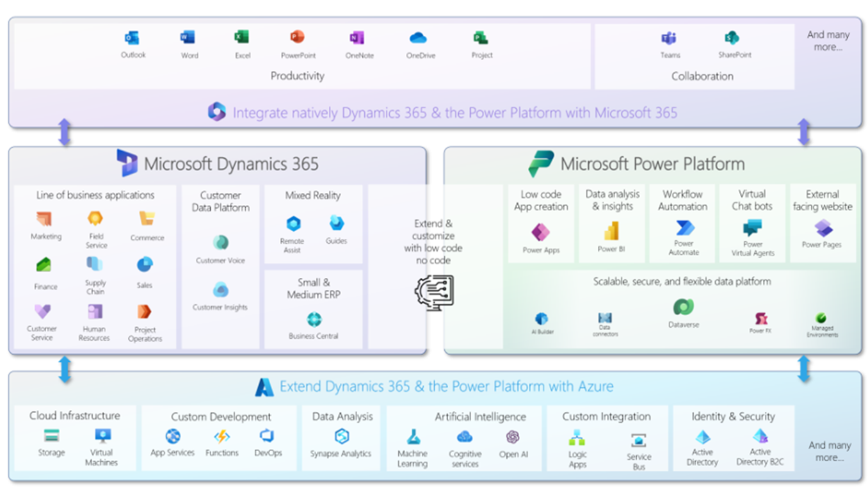Open the Remote Assist icon
The height and width of the screenshot is (488, 868).
293,224
